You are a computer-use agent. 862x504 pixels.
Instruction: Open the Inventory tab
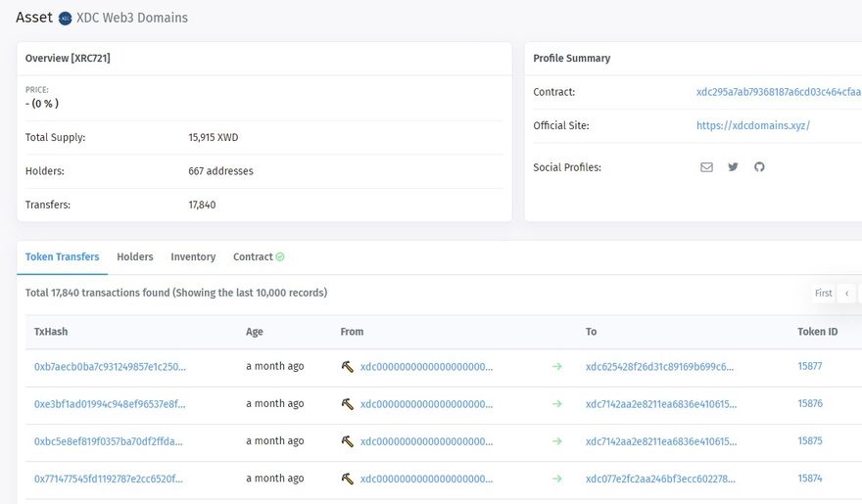pyautogui.click(x=193, y=257)
